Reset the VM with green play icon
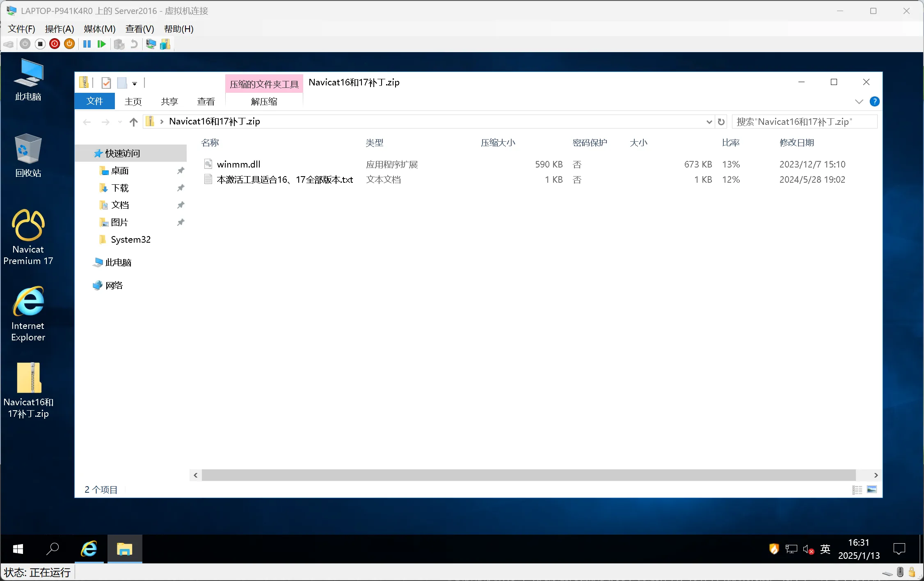The height and width of the screenshot is (581, 924). coord(101,44)
